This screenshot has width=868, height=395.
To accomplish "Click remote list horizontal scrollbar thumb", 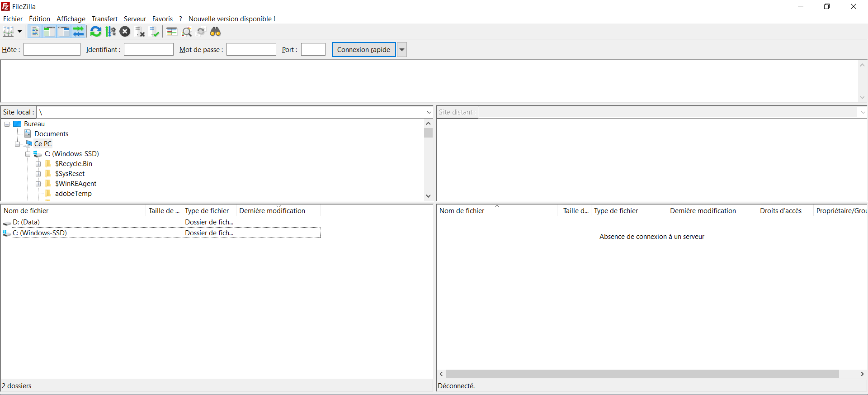I will click(x=642, y=374).
